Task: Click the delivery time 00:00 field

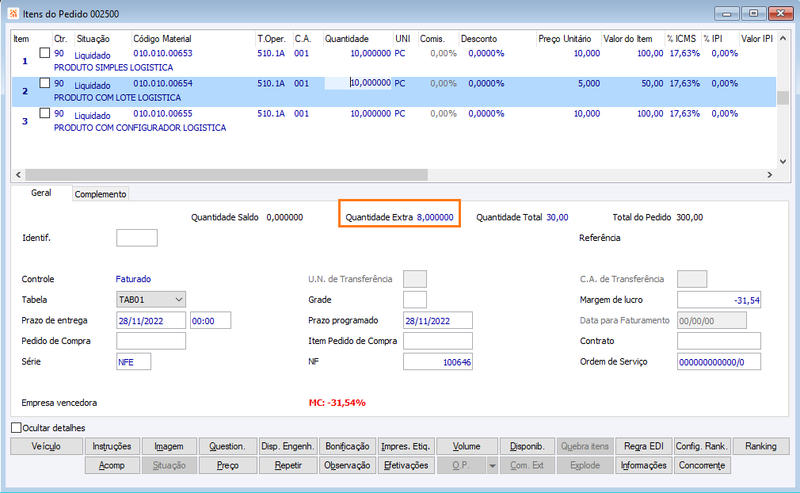Action: click(211, 321)
